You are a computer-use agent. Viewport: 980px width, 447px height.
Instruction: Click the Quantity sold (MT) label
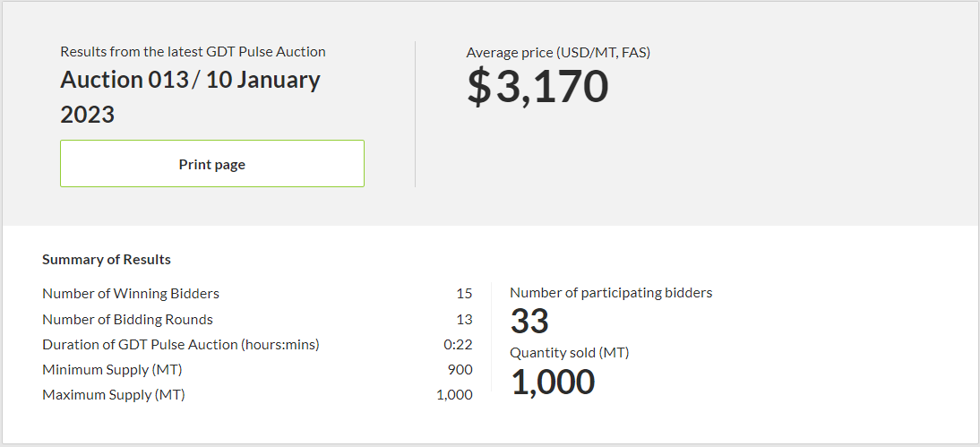[570, 353]
